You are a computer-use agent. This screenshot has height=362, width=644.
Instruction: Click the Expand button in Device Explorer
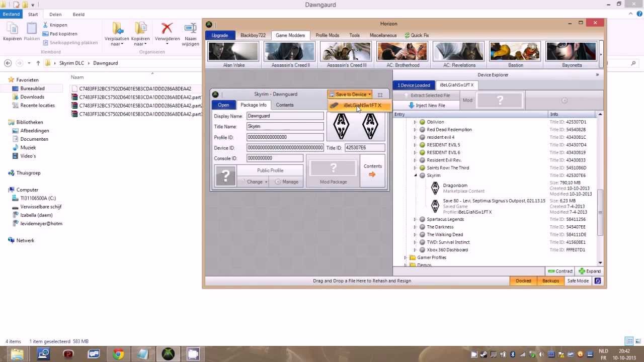[x=590, y=271]
